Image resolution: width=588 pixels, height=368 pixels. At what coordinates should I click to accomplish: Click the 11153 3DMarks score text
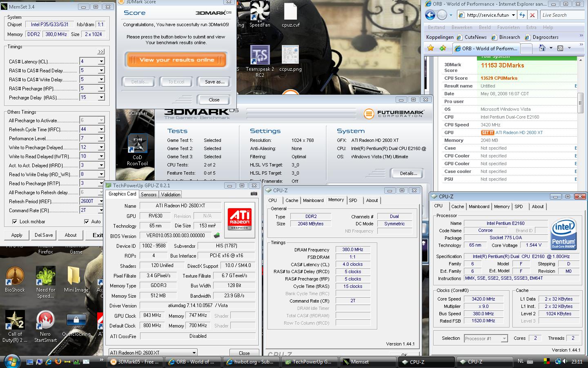tap(502, 65)
